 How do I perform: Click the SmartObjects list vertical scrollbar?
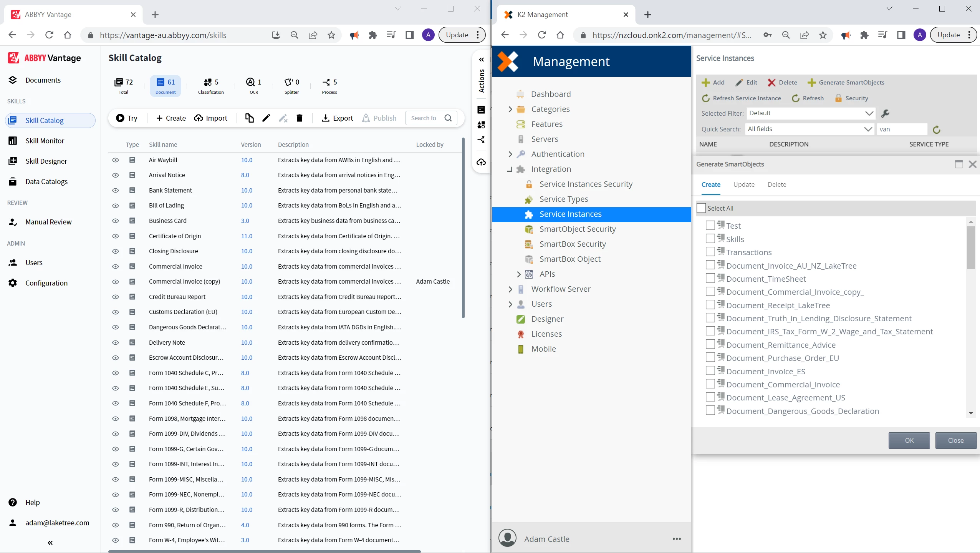pyautogui.click(x=971, y=247)
